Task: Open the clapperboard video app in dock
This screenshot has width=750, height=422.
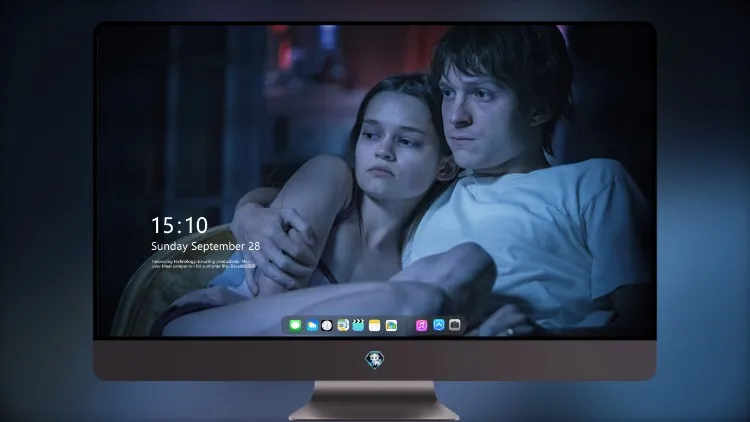Action: click(x=358, y=326)
